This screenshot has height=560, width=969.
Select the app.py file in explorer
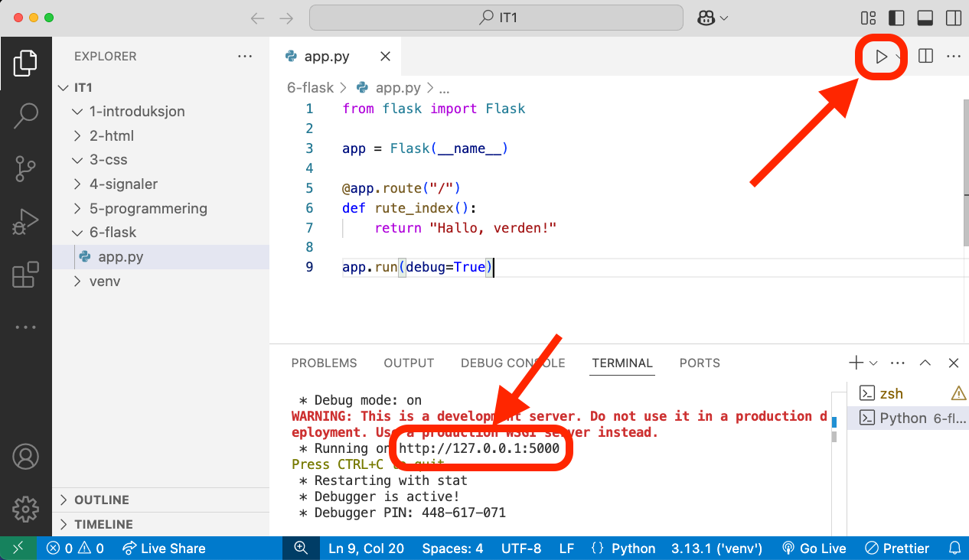[x=121, y=257]
